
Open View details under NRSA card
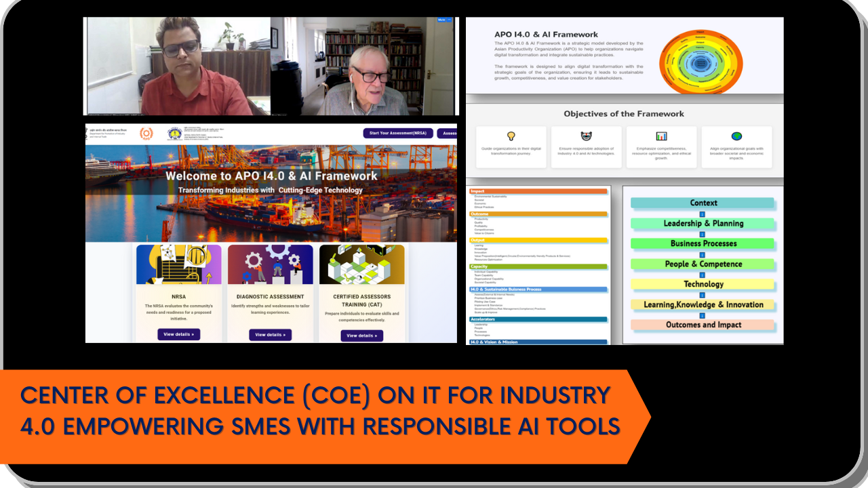178,334
